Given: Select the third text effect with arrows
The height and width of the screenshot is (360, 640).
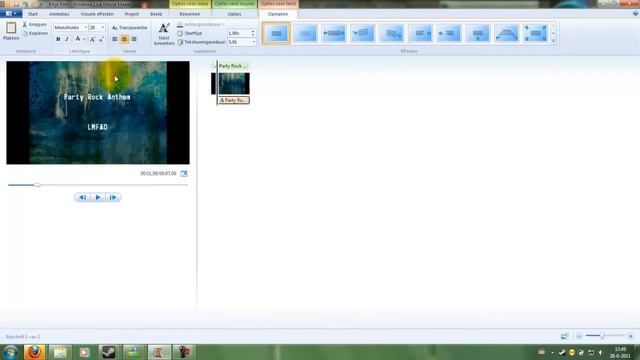Looking at the screenshot, I should [333, 33].
